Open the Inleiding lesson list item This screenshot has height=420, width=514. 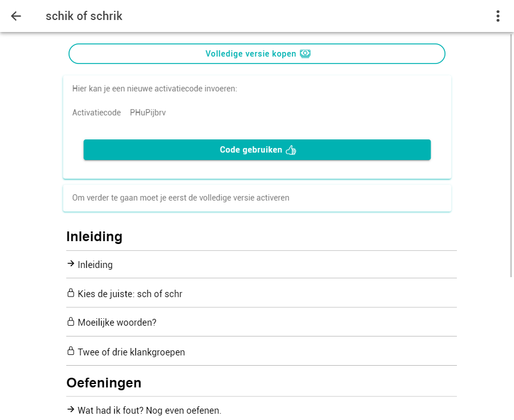[x=95, y=265]
